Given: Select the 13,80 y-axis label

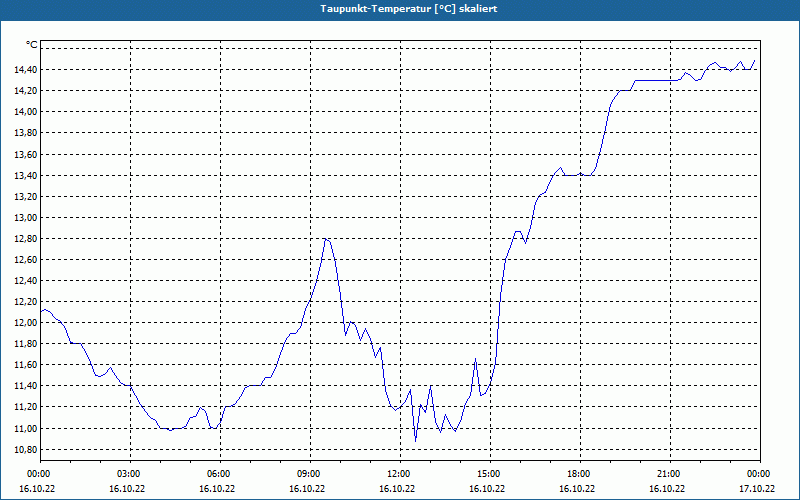Looking at the screenshot, I should (x=26, y=133).
